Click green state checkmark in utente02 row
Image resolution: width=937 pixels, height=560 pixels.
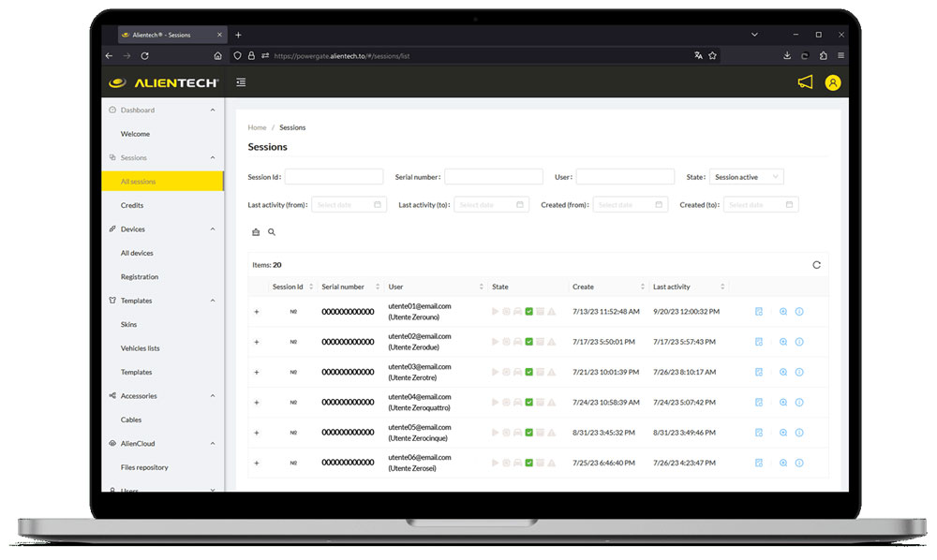(x=528, y=342)
